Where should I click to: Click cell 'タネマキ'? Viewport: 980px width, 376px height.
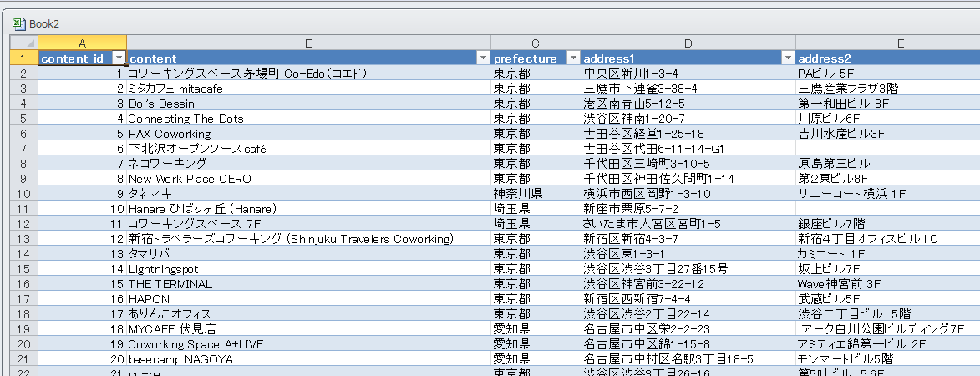pos(309,193)
